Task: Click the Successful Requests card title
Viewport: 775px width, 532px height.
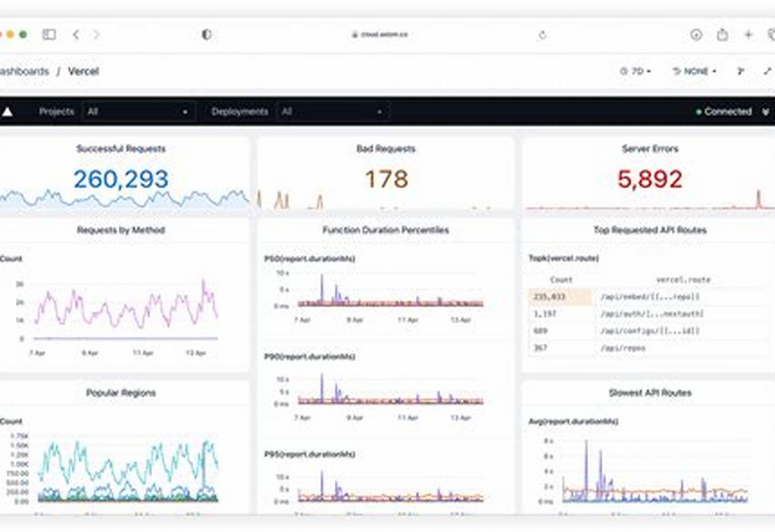Action: tap(121, 149)
